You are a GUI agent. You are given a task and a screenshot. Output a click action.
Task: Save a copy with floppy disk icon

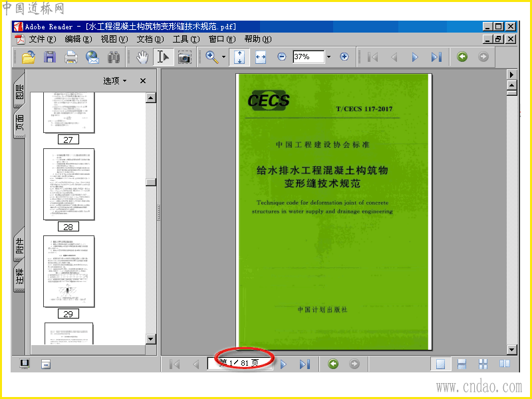pos(49,57)
